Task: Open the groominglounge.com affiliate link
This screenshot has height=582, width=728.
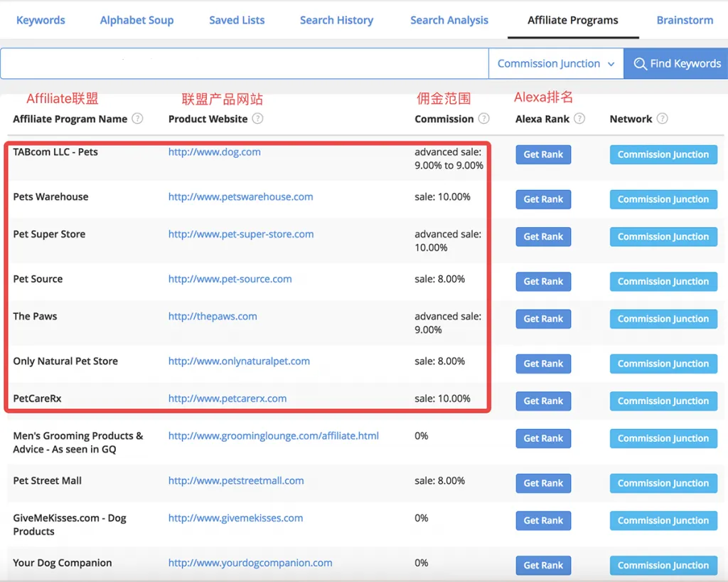Action: coord(273,435)
